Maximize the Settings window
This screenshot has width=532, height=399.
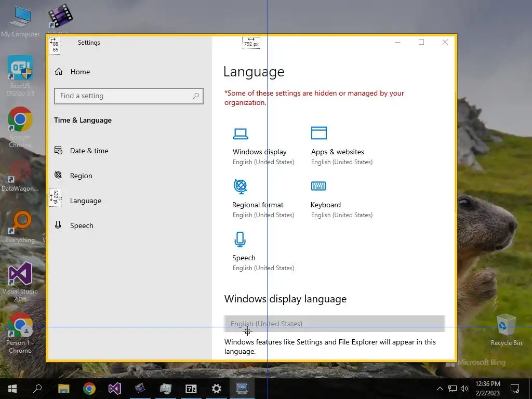pos(421,42)
